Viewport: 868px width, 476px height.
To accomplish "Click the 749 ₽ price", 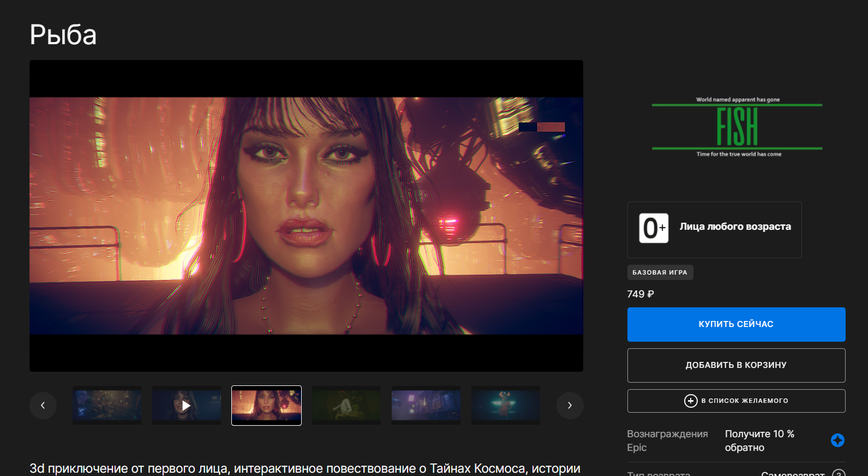I will click(640, 294).
